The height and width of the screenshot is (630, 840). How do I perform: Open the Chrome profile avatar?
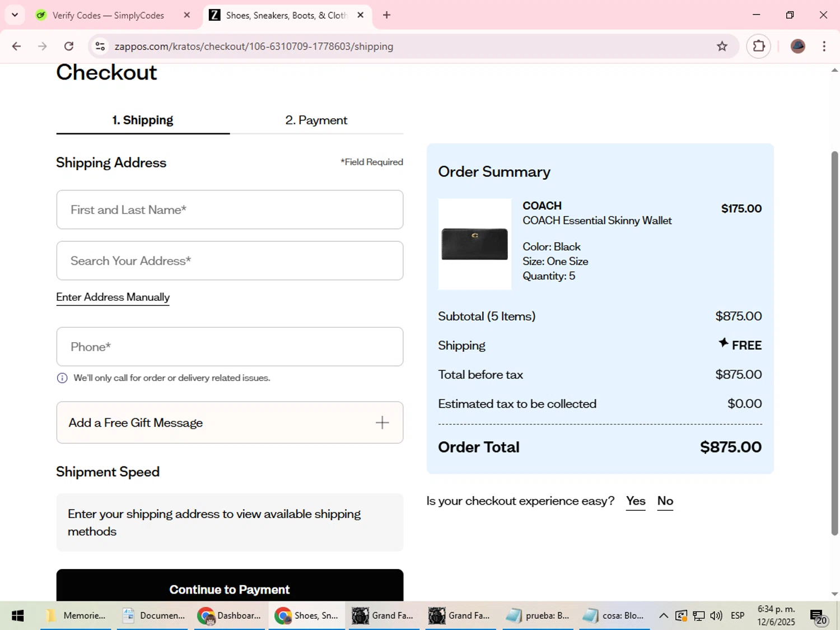click(798, 46)
